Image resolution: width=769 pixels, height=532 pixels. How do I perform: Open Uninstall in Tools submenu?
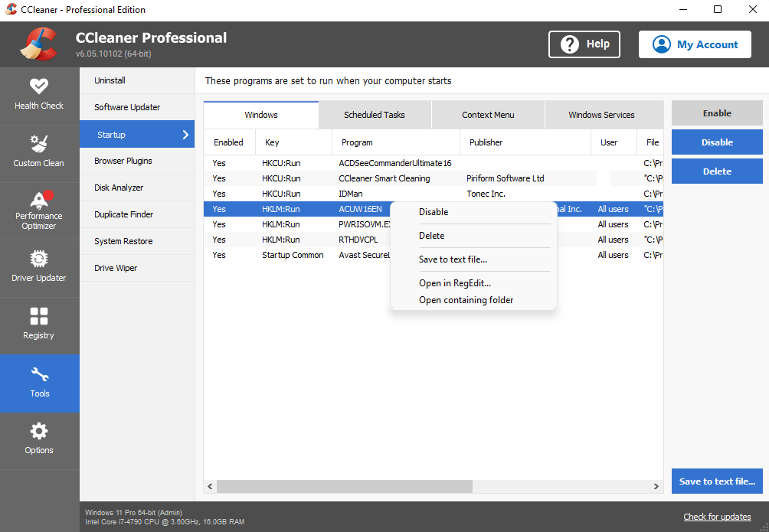coord(137,80)
